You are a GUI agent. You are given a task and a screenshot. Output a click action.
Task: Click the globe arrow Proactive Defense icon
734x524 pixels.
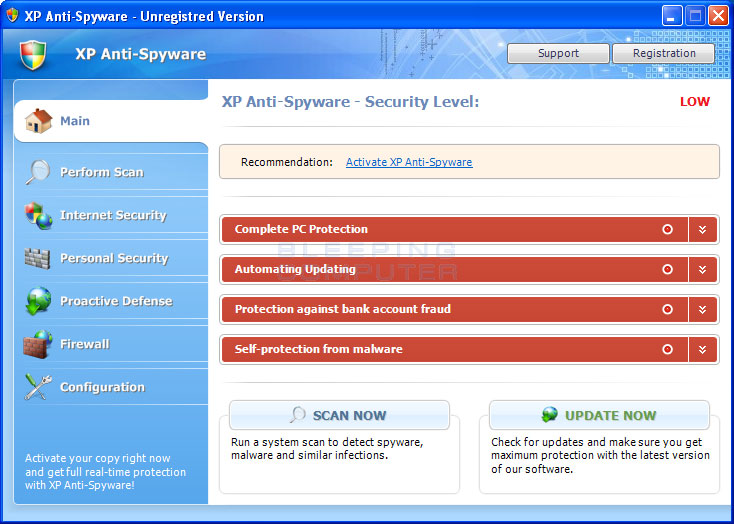[x=38, y=301]
